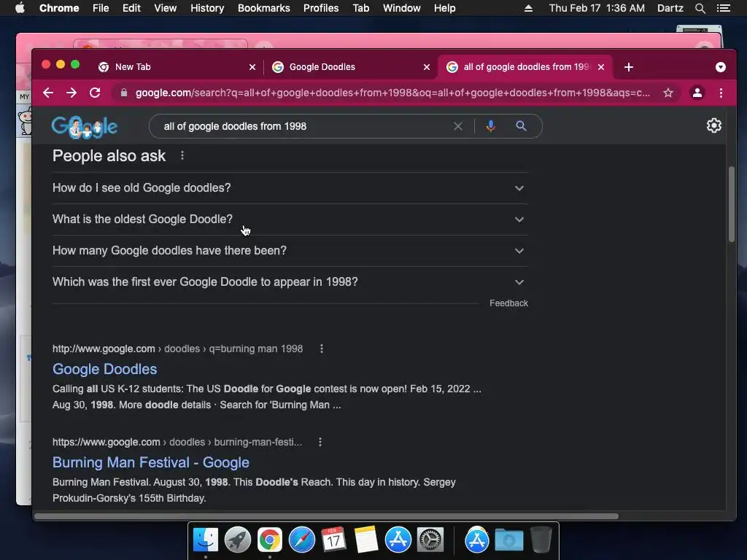
Task: Reload the current Google search page
Action: click(x=95, y=93)
